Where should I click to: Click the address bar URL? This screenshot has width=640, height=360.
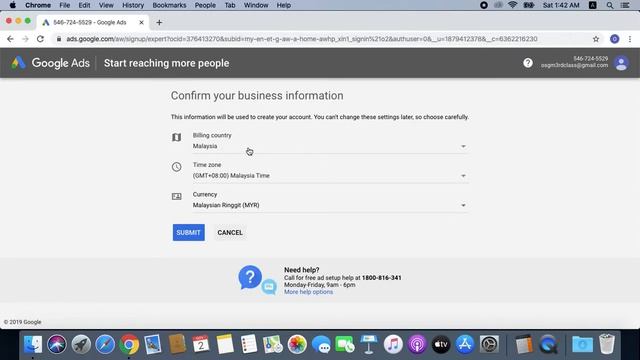[x=302, y=39]
